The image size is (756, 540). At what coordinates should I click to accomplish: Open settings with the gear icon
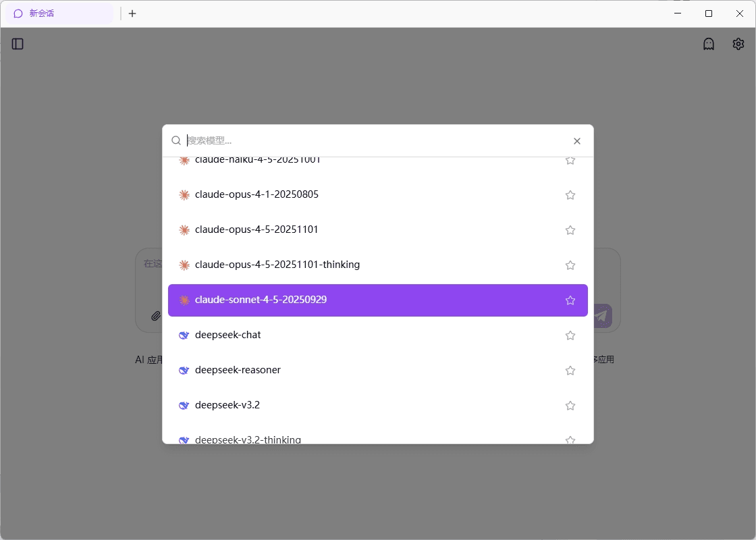738,44
